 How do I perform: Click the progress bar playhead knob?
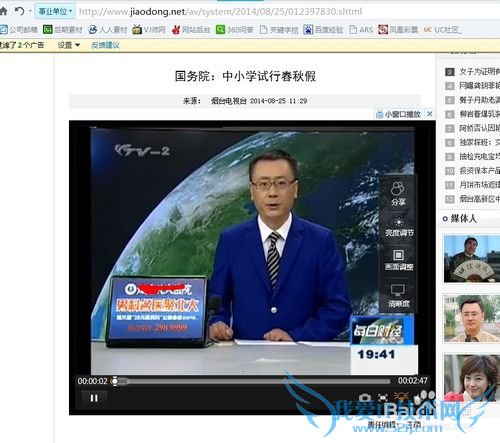(x=115, y=381)
